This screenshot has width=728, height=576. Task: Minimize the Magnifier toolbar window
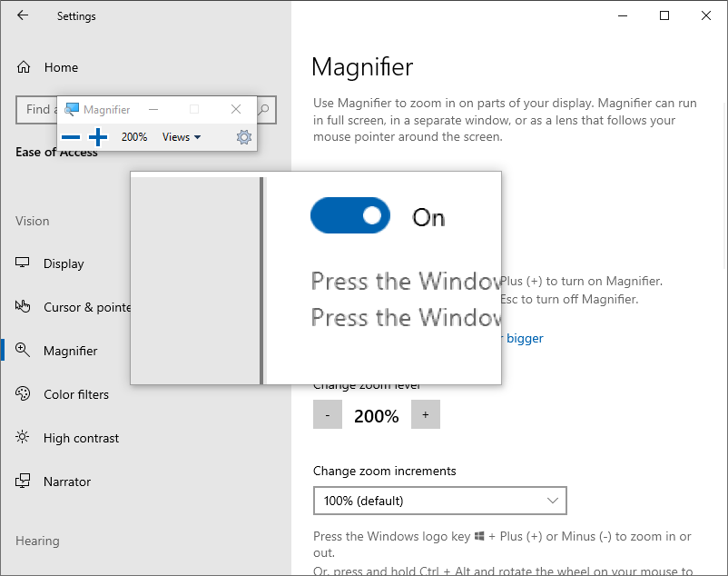coord(153,109)
